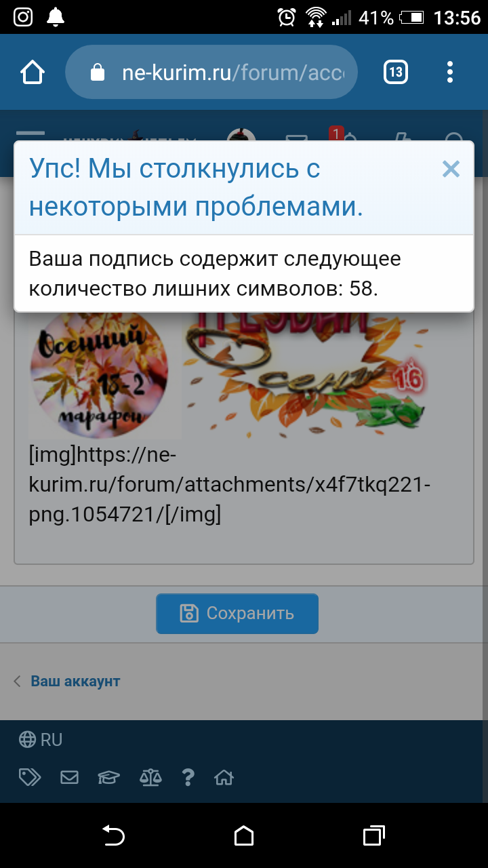
Task: Open the browser three-dot menu
Action: coord(450,72)
